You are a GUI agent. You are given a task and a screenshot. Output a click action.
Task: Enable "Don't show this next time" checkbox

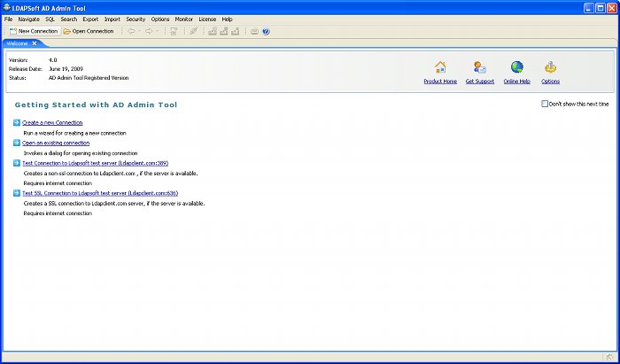[x=545, y=104]
